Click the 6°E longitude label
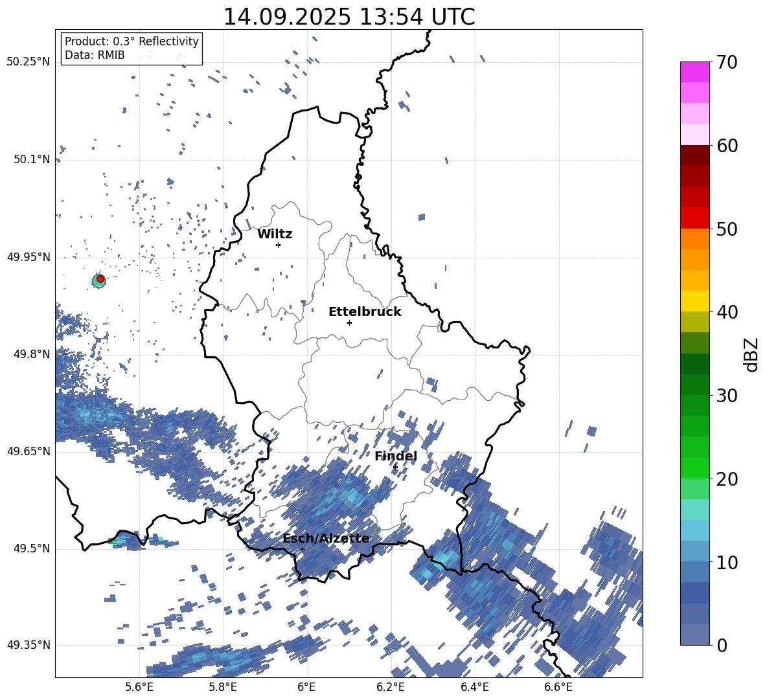Image resolution: width=767 pixels, height=700 pixels. click(306, 687)
